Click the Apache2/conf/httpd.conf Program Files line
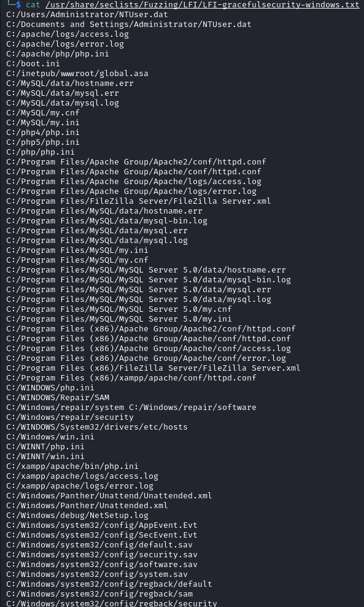The width and height of the screenshot is (364, 607). click(x=136, y=162)
